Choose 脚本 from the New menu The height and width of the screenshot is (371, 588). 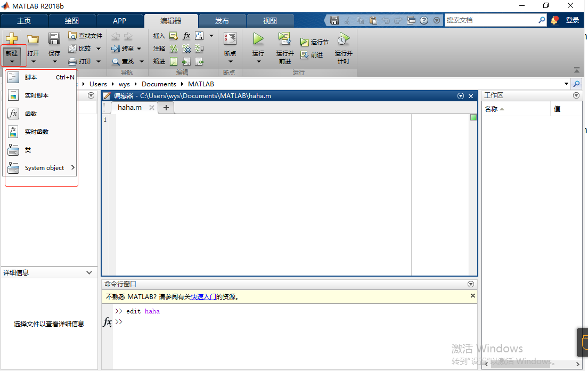pos(41,77)
